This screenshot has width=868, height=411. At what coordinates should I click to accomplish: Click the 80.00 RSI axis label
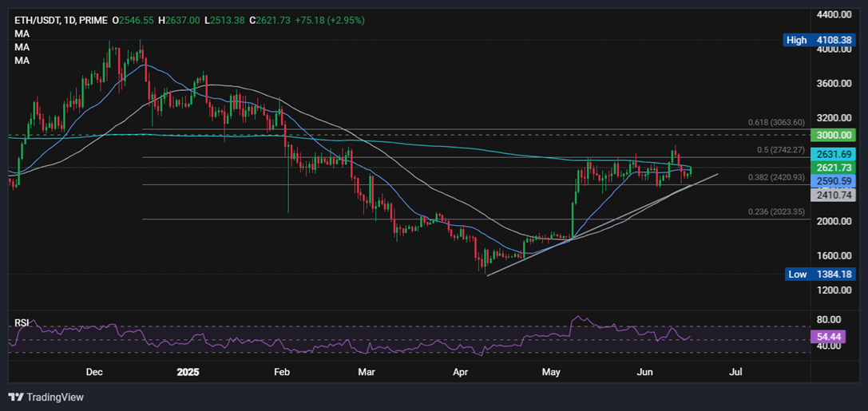coord(829,320)
